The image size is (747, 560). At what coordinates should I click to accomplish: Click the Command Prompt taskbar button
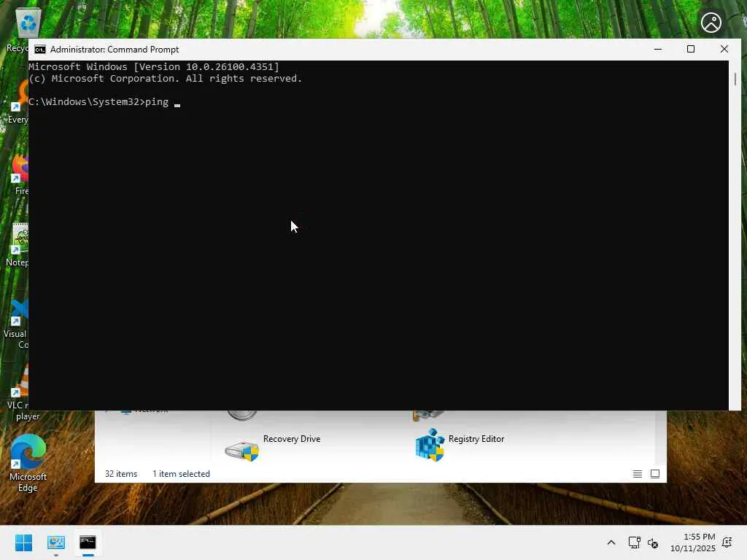88,542
